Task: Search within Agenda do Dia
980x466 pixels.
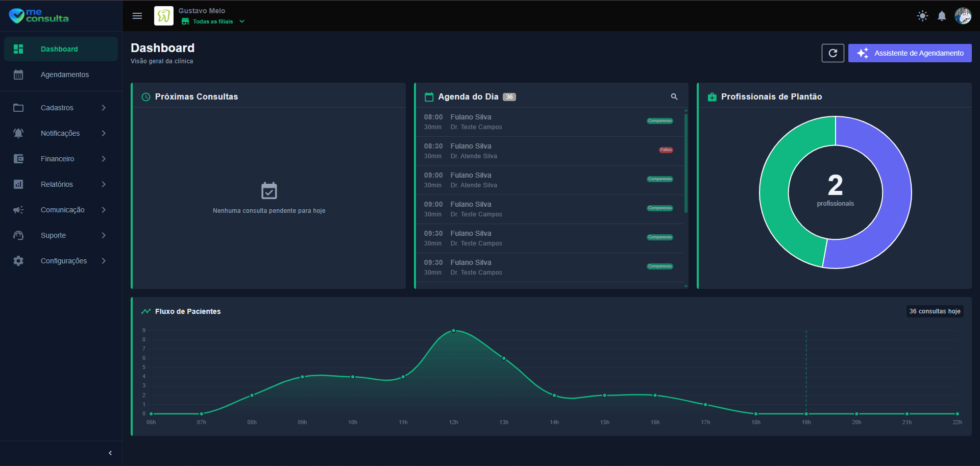Action: (674, 96)
